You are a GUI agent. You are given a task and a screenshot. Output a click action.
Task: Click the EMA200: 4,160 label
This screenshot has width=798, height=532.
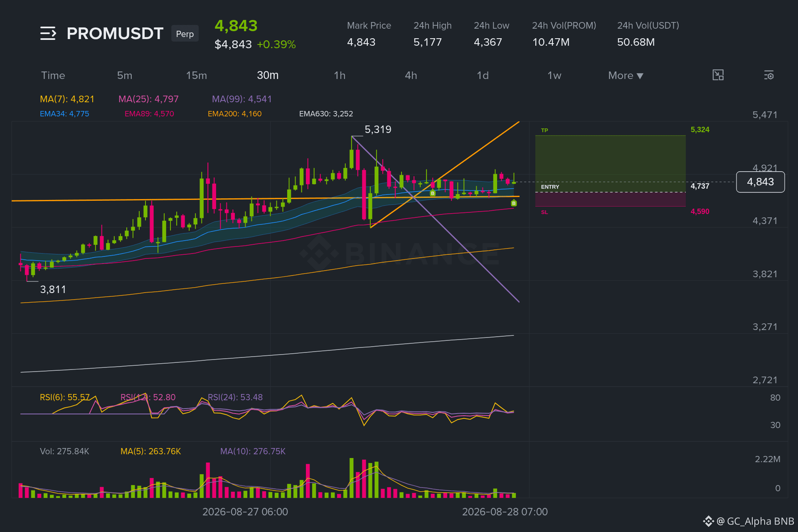click(234, 114)
